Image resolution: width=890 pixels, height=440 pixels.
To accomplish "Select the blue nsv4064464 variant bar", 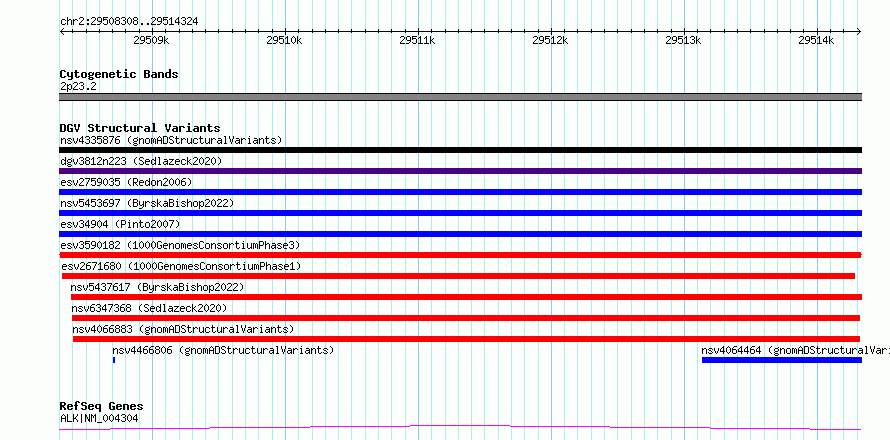I will (782, 360).
